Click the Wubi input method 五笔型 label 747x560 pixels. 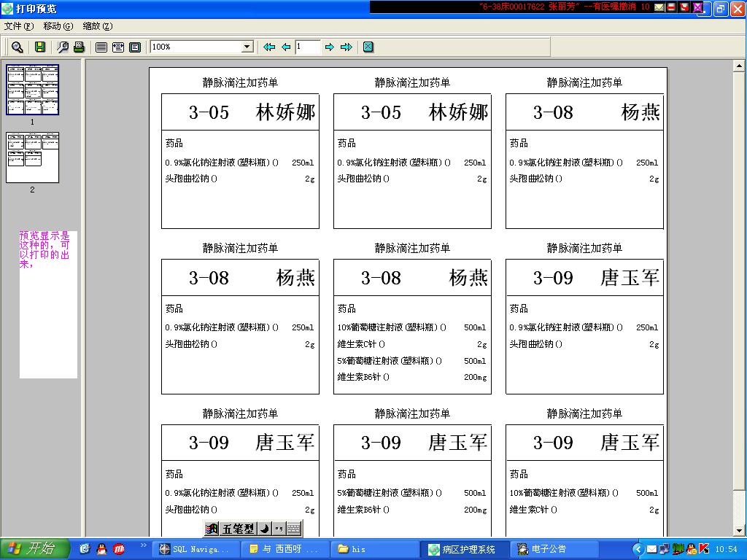238,529
